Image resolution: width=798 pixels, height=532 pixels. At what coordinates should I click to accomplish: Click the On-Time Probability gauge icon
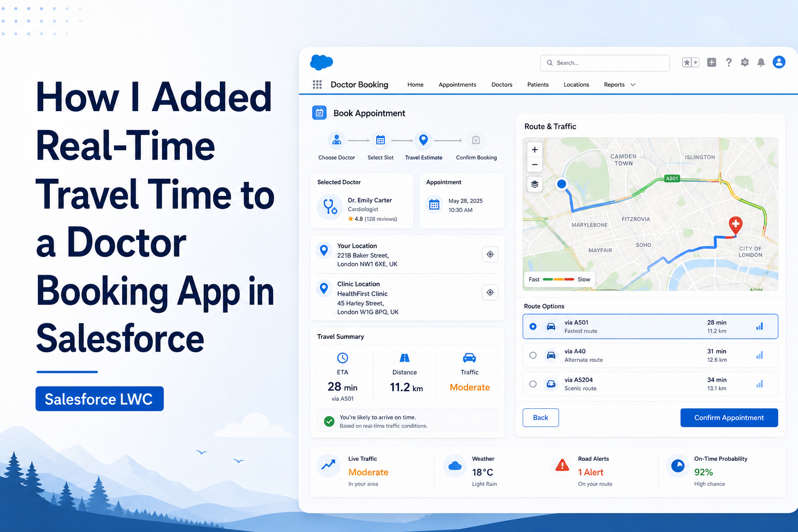coord(677,465)
